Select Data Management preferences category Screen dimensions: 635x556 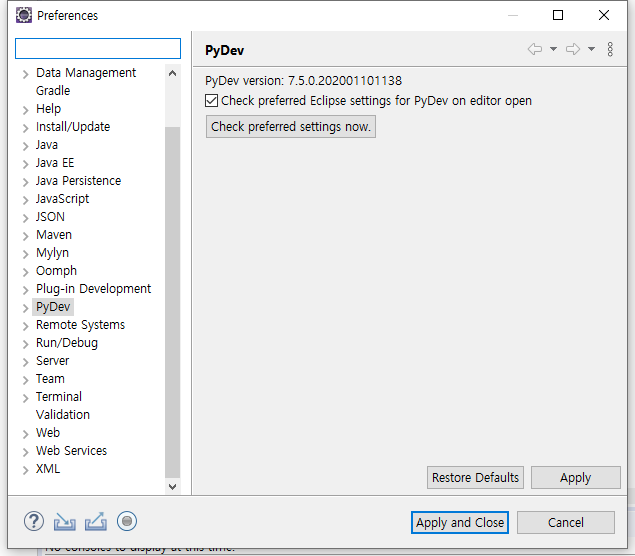86,73
